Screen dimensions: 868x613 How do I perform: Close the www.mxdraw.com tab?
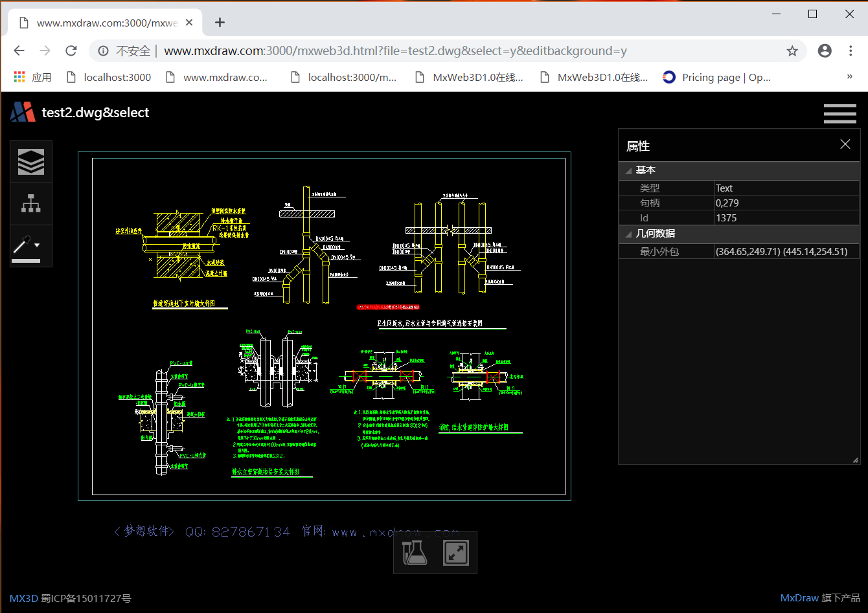tap(189, 23)
